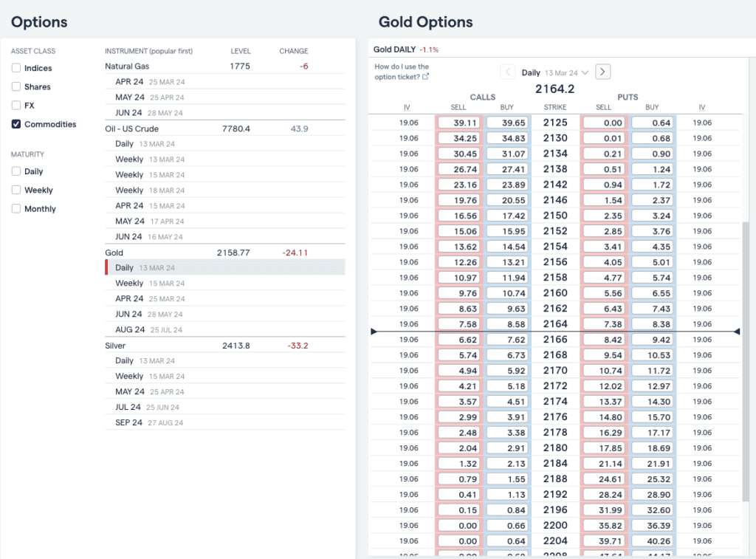Viewport: 756px width, 559px height.
Task: Click call sell price 39.11 at strike 2125
Action: click(458, 123)
